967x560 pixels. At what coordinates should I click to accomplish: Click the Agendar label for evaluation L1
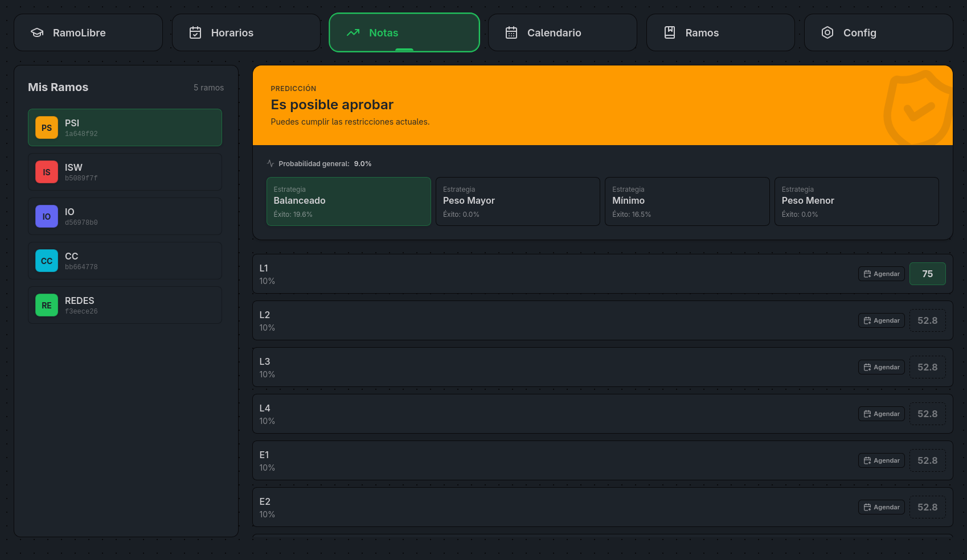click(x=887, y=274)
